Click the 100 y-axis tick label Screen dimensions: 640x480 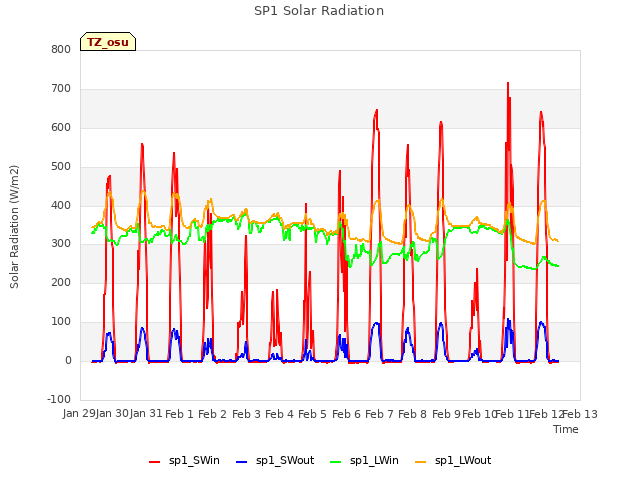click(x=61, y=322)
